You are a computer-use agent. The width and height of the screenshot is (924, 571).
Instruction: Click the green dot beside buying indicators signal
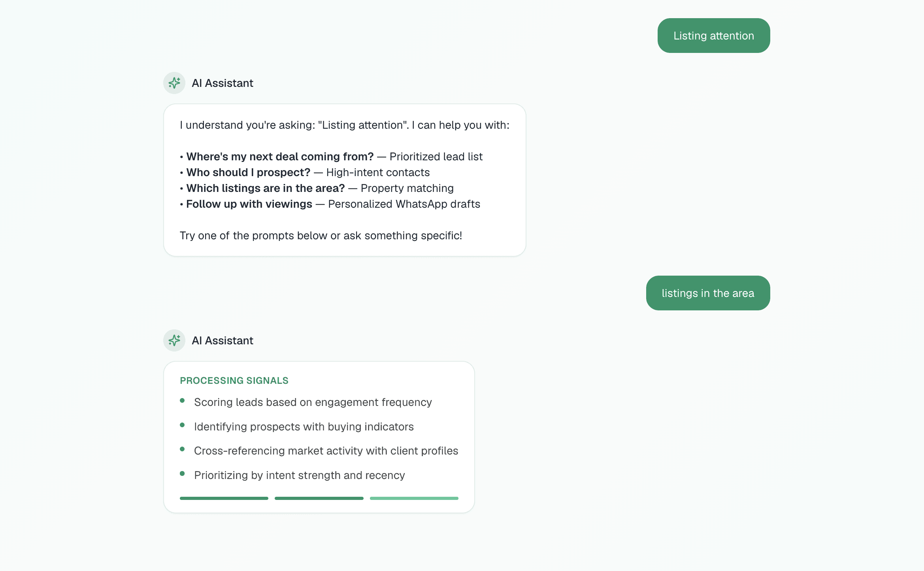(x=183, y=424)
